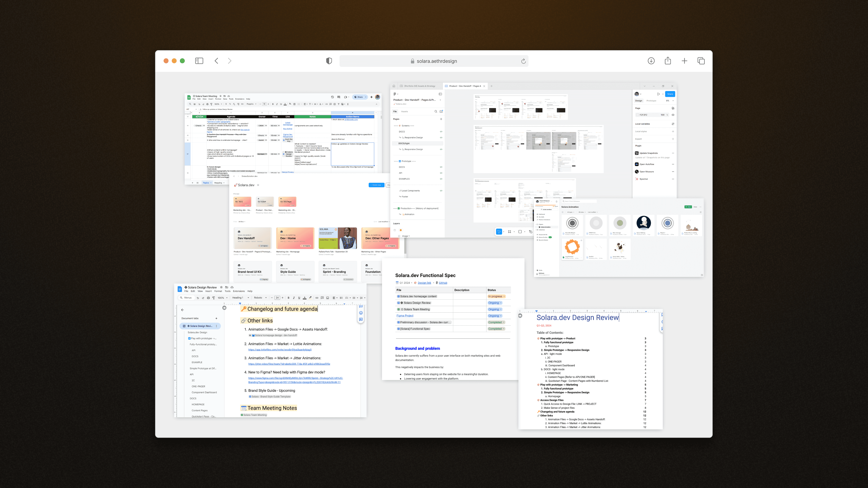Viewport: 868px width, 488px height.
Task: Click the Figma play prototype icon
Action: click(x=658, y=94)
